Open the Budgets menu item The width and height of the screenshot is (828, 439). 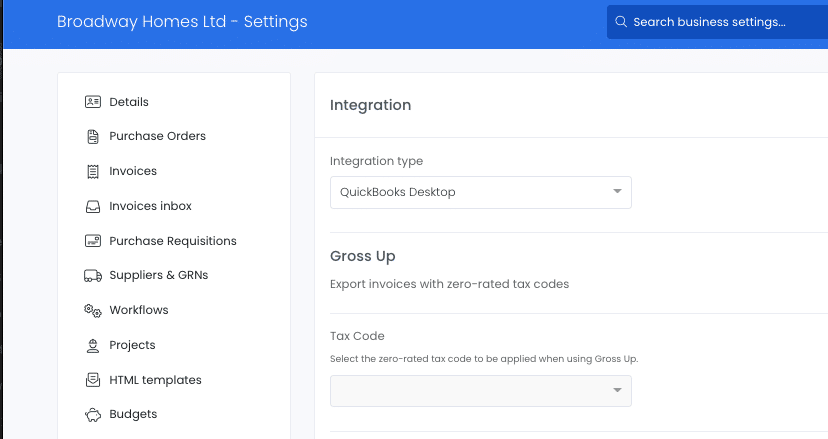[x=133, y=414]
